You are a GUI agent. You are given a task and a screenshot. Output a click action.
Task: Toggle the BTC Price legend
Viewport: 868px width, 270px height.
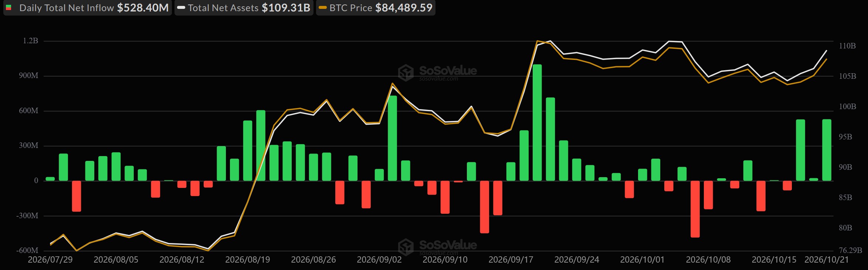click(x=376, y=8)
